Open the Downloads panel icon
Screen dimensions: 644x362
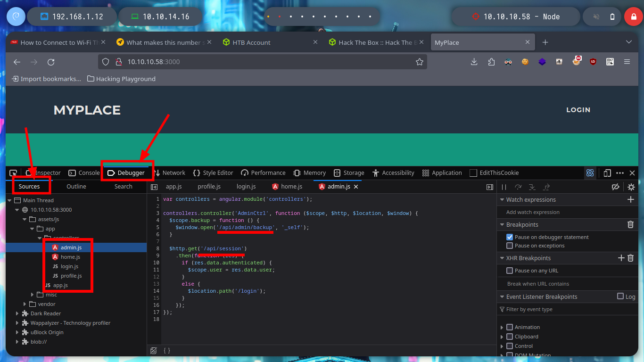coord(474,62)
